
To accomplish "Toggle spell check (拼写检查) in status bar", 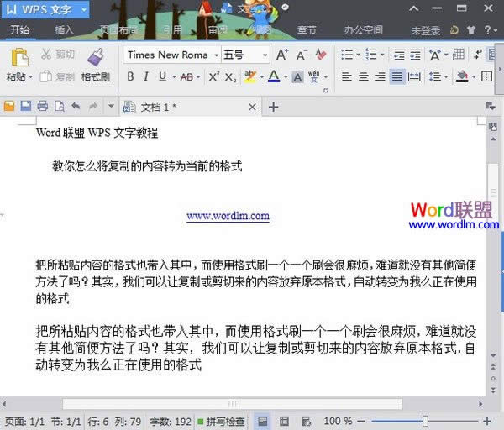I will tap(221, 421).
